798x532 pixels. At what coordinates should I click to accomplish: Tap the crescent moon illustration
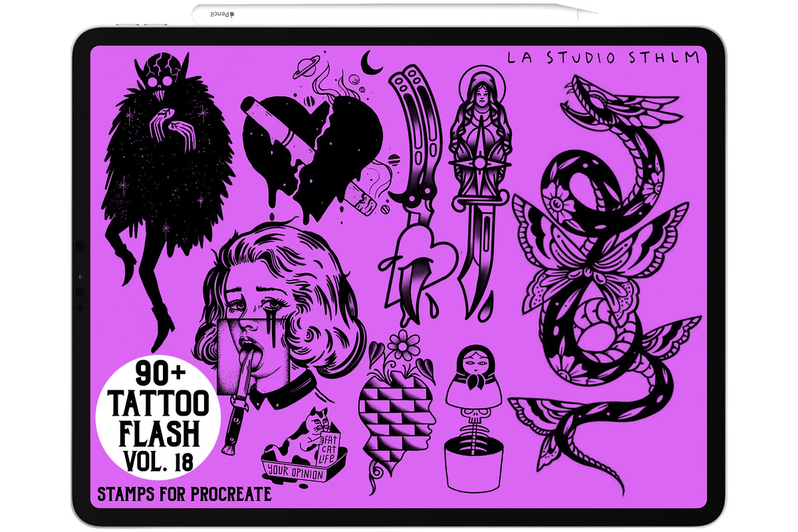[x=369, y=65]
